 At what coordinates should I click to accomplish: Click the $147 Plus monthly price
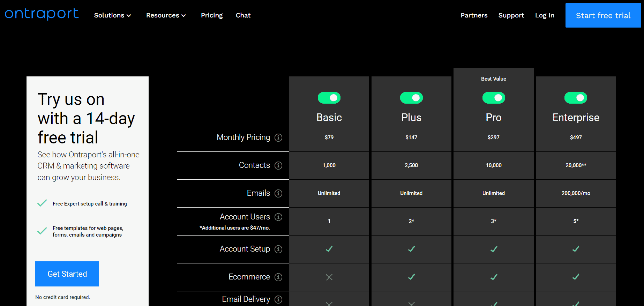tap(411, 137)
